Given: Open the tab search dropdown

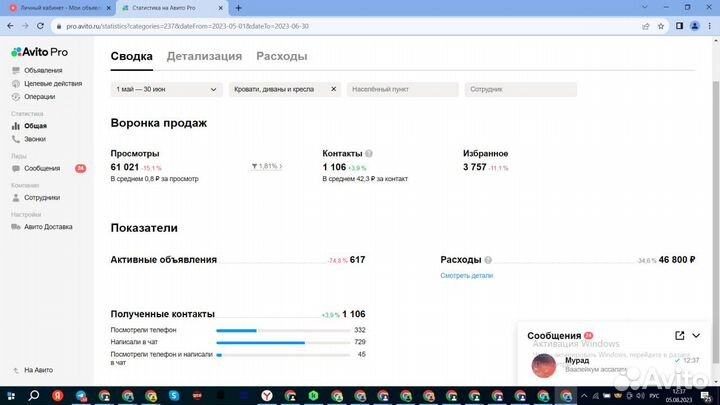Looking at the screenshot, I should 645,7.
